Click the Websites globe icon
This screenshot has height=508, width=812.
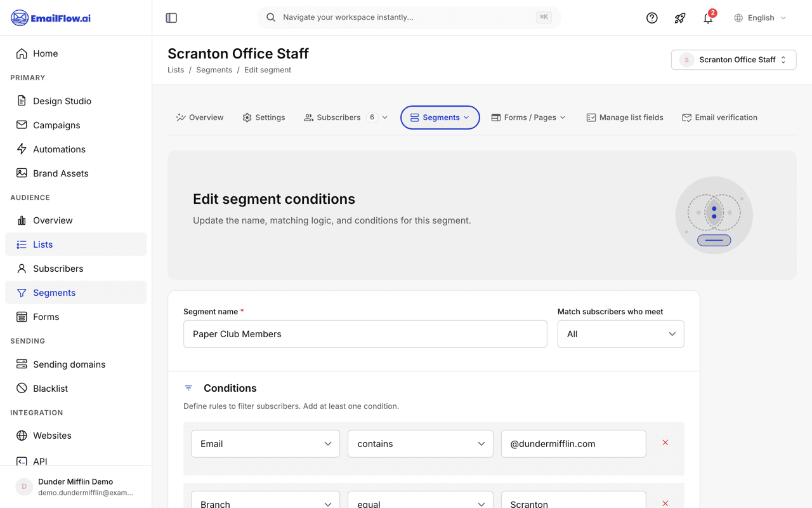pyautogui.click(x=22, y=436)
